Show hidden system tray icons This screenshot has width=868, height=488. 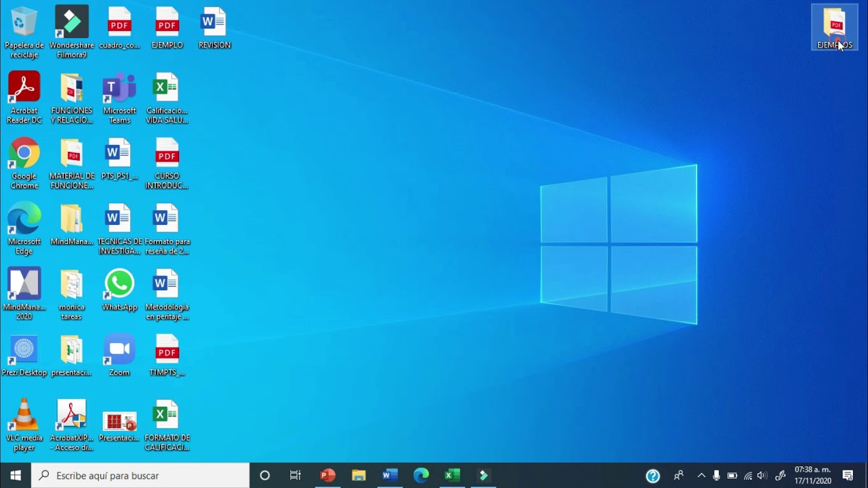[701, 476]
